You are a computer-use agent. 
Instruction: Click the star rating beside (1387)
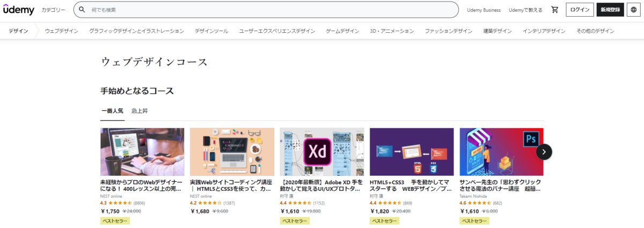click(209, 203)
